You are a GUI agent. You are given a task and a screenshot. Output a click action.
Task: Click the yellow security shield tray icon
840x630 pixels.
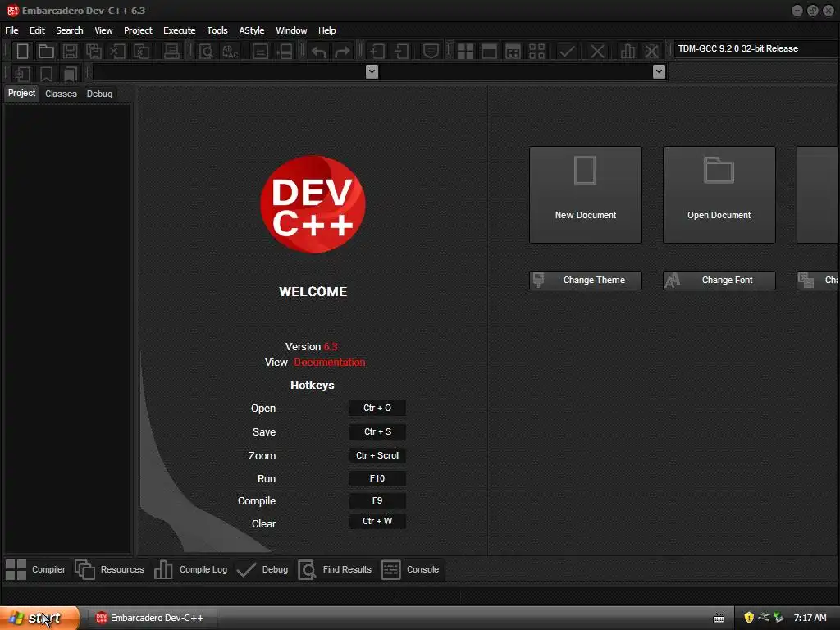(749, 619)
